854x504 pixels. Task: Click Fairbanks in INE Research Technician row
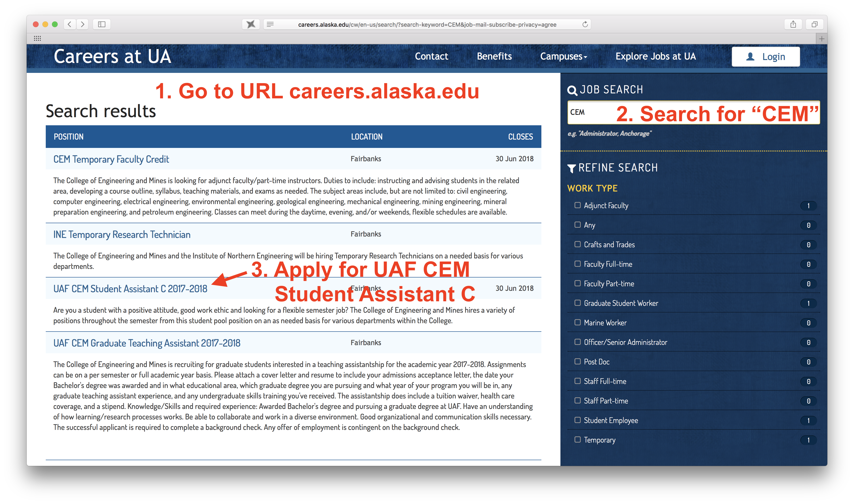(x=366, y=234)
